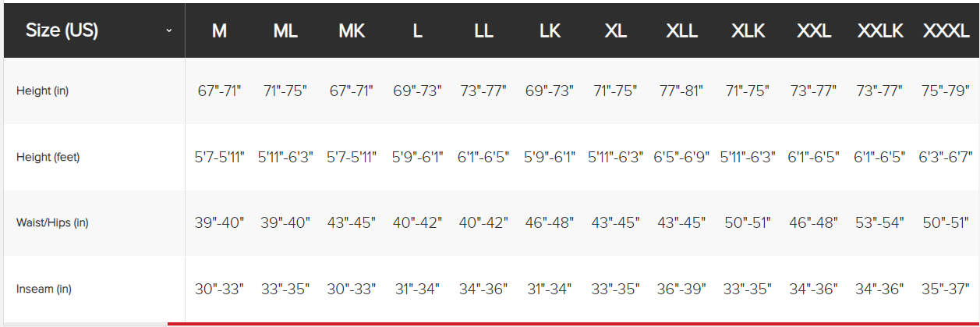Click the Inseam (in) row label

click(44, 290)
